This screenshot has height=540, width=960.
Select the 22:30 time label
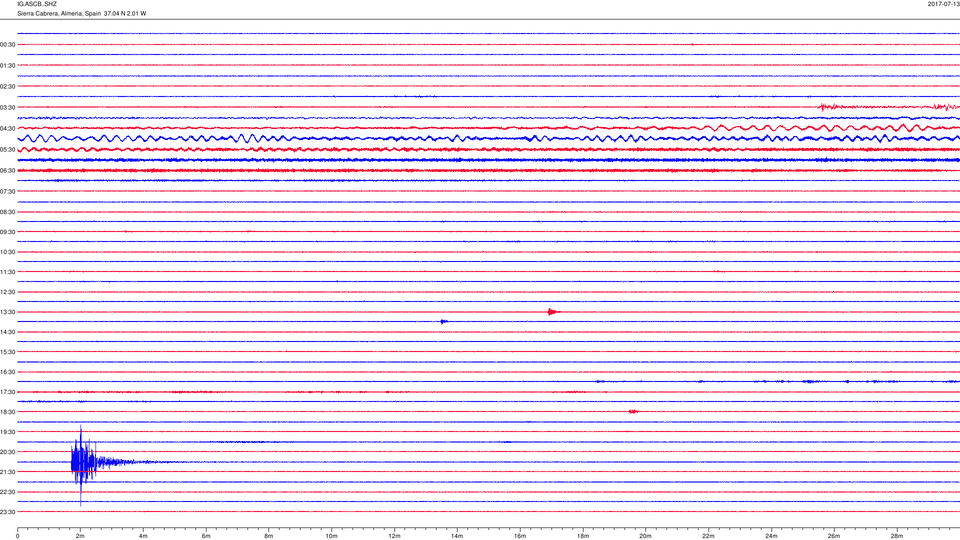pyautogui.click(x=8, y=492)
